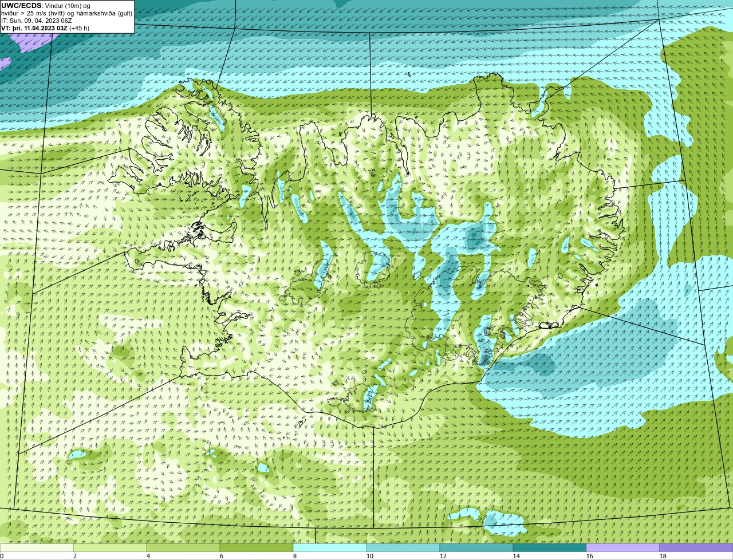Click the "UWC/ECDS: Vindur (10m) og" title line

tap(46, 6)
